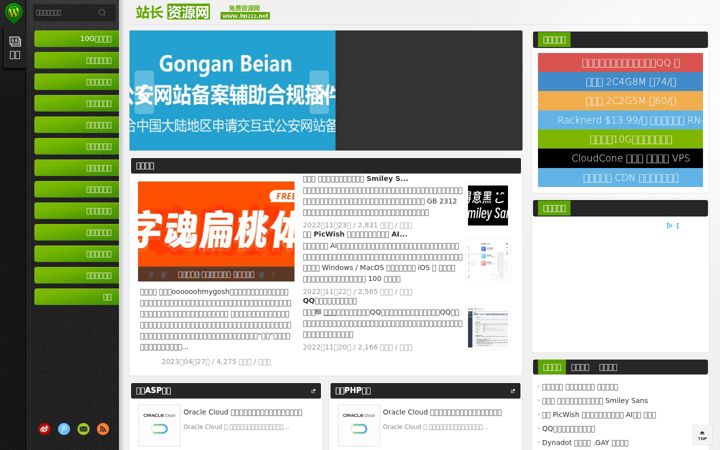Open the PicWish AI link in sidebar list
The image size is (720, 450).
(x=599, y=415)
